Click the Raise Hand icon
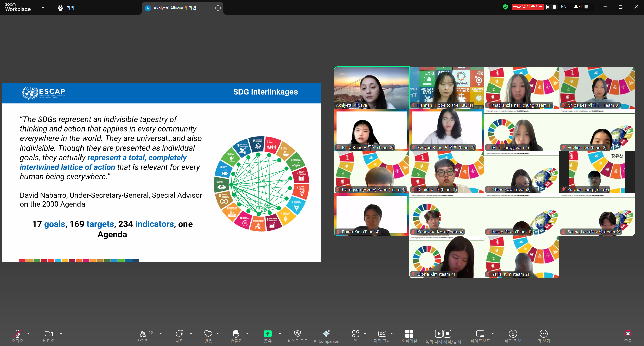The height and width of the screenshot is (346, 644). click(x=236, y=334)
